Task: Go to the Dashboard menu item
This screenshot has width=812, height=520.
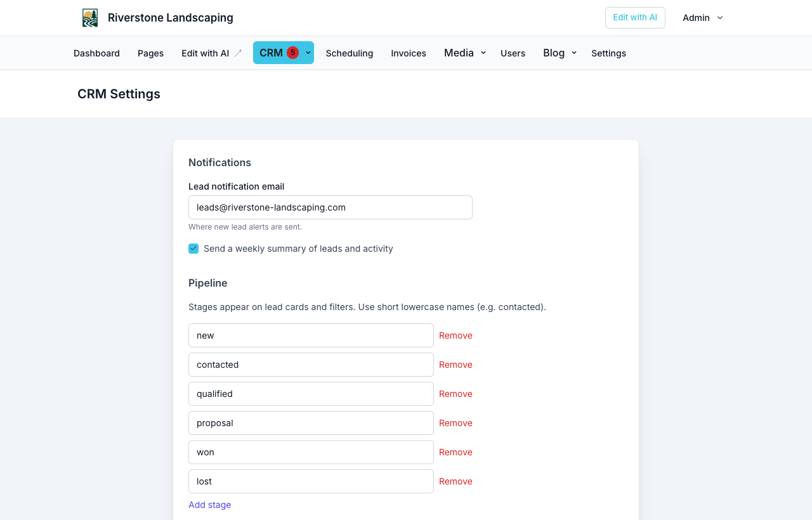Action: [96, 53]
